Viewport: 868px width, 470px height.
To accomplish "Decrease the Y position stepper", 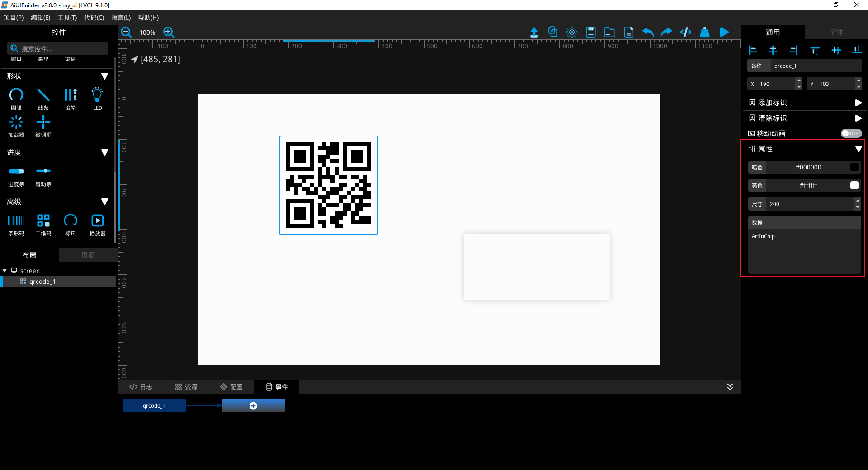I will pos(858,87).
